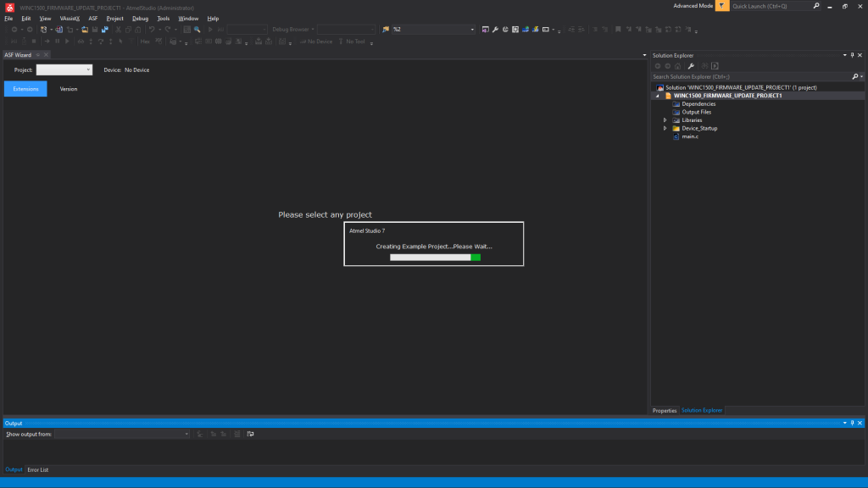
Task: Click the Atmel Studio logo icon
Action: [9, 8]
